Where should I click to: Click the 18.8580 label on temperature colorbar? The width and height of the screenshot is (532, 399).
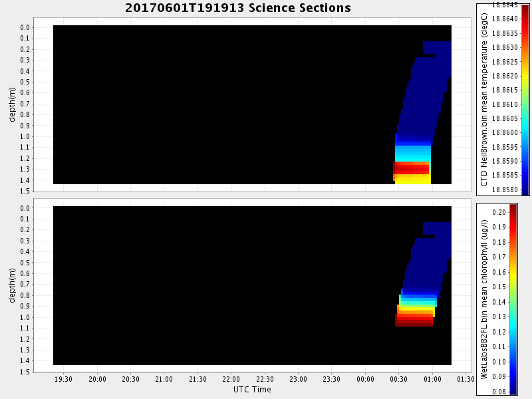(x=506, y=190)
